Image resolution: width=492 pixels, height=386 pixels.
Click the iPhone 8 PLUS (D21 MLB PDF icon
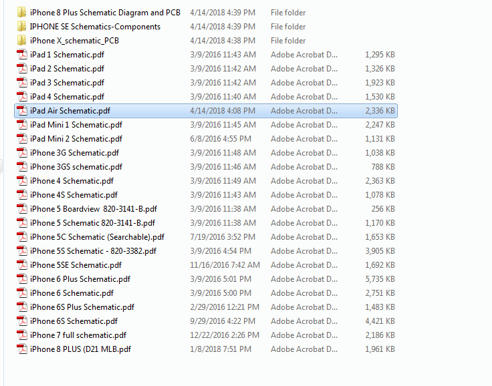(22, 349)
